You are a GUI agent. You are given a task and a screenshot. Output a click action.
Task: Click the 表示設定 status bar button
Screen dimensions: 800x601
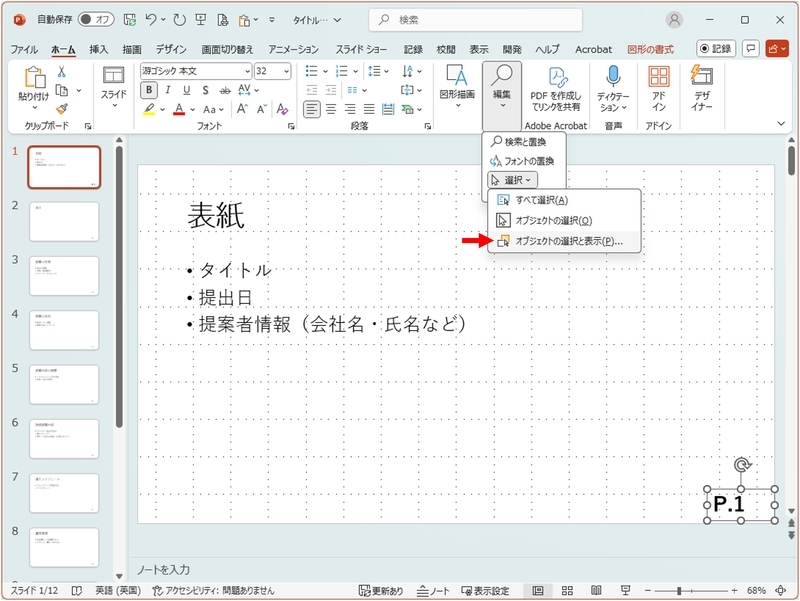coord(485,590)
